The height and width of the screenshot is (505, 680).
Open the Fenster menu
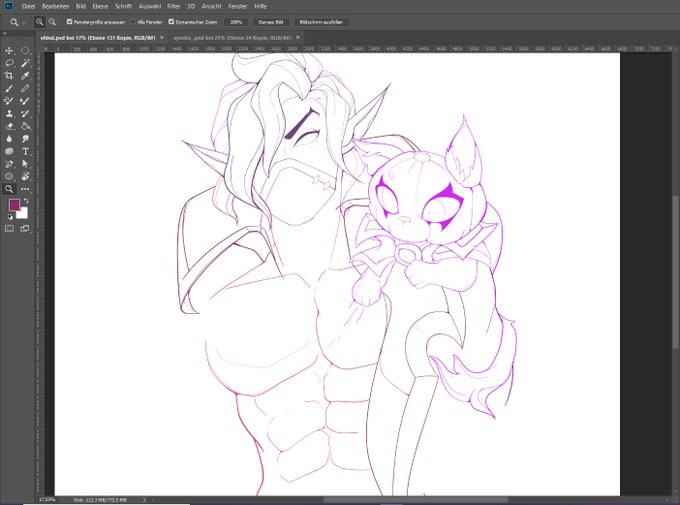point(238,7)
